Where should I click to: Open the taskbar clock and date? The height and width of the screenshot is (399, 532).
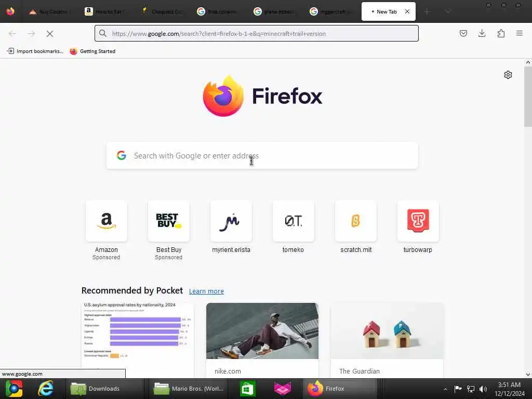click(509, 389)
